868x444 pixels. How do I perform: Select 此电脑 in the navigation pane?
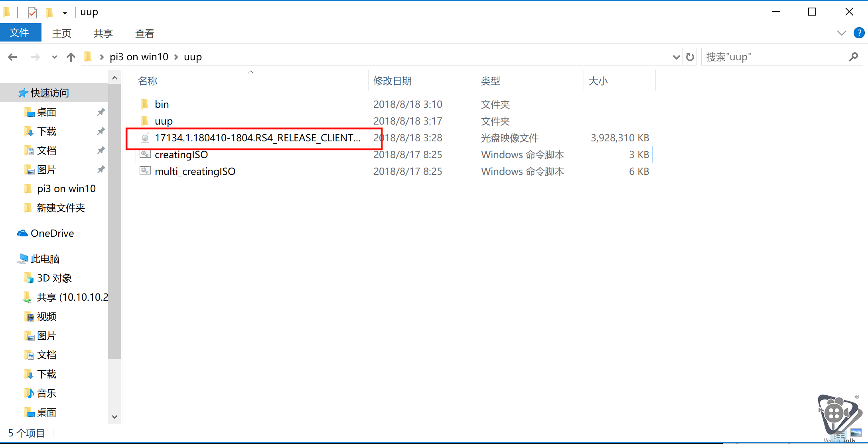[45, 259]
